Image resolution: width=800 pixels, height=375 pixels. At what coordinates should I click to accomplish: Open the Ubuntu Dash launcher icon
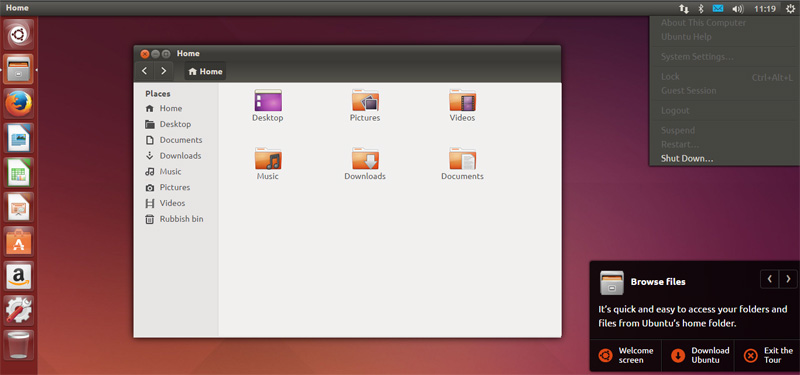point(19,35)
